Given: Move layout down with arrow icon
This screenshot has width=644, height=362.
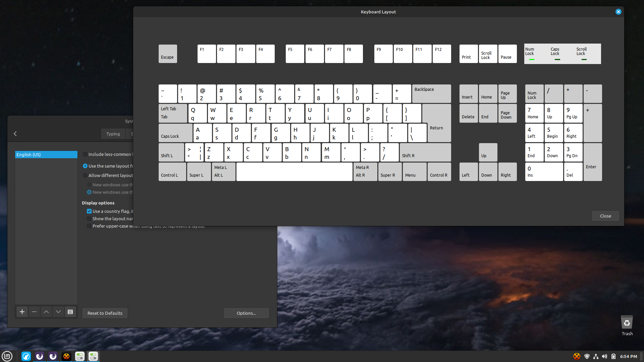Looking at the screenshot, I should click(x=58, y=312).
